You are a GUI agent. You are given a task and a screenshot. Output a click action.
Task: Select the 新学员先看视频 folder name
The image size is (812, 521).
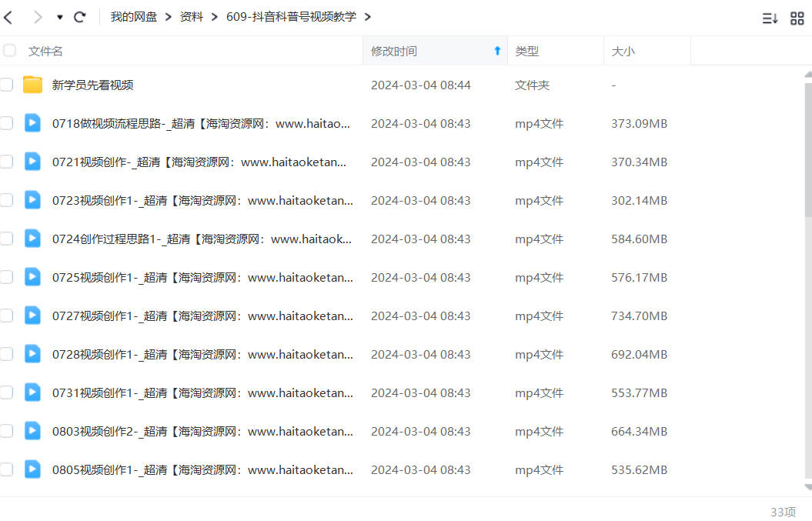point(92,85)
